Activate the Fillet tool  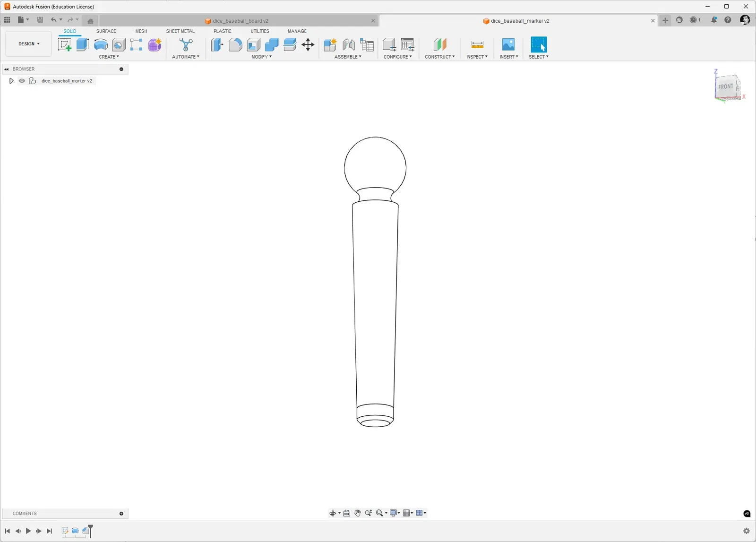(x=235, y=44)
